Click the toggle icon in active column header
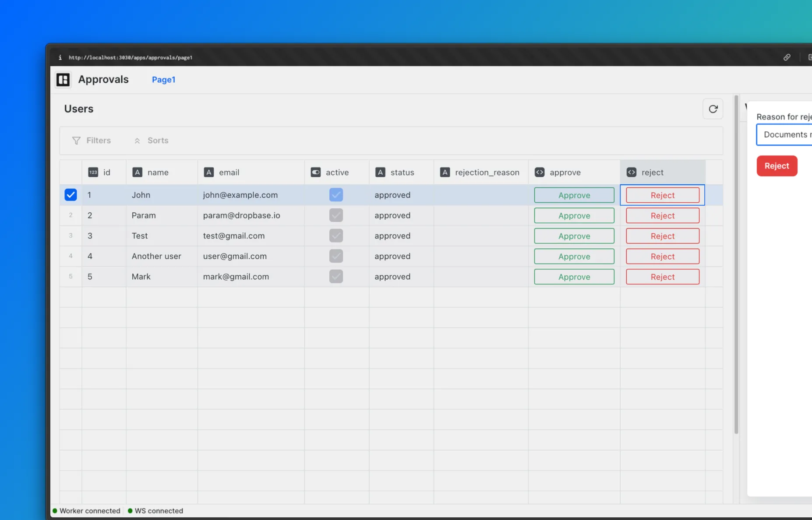This screenshot has width=812, height=520. 315,172
